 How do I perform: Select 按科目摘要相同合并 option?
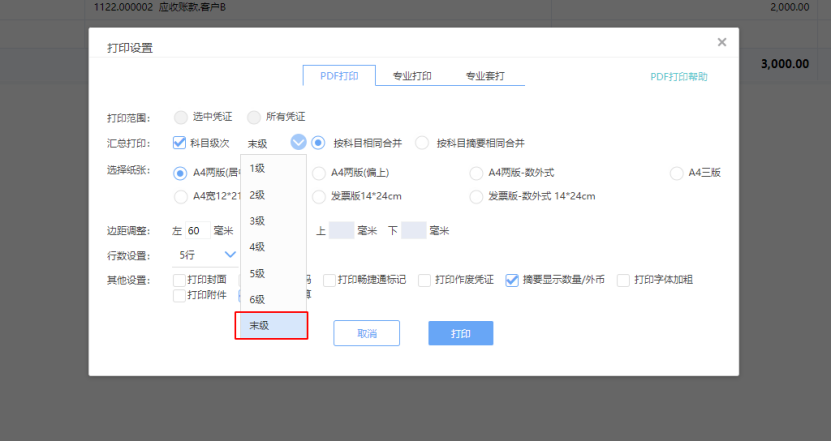(422, 143)
